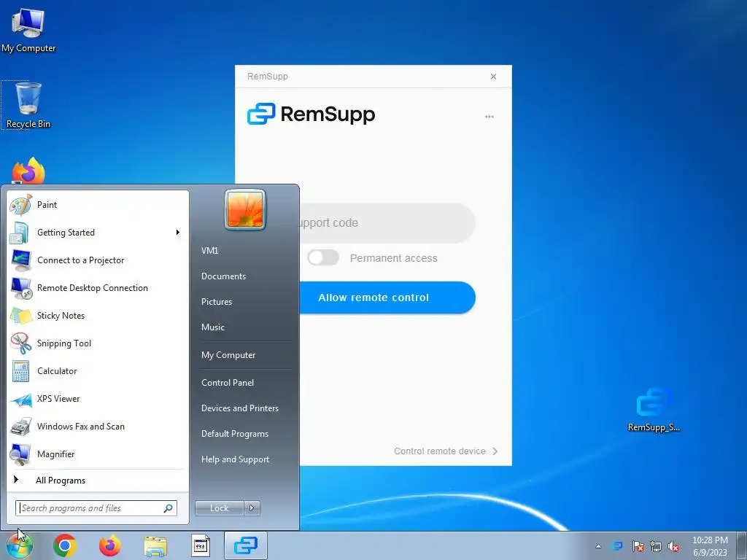The height and width of the screenshot is (560, 747).
Task: Select RemSupp_S... desktop icon
Action: point(654,410)
